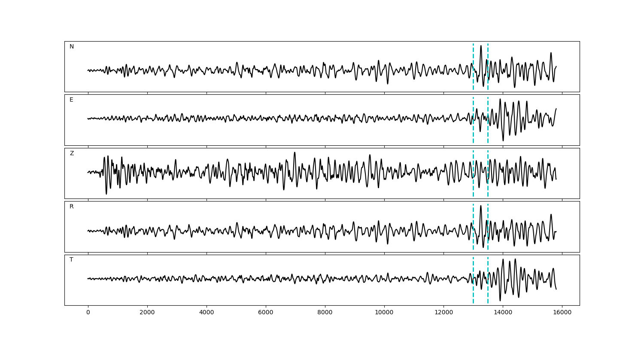Click the E component label

(71, 100)
